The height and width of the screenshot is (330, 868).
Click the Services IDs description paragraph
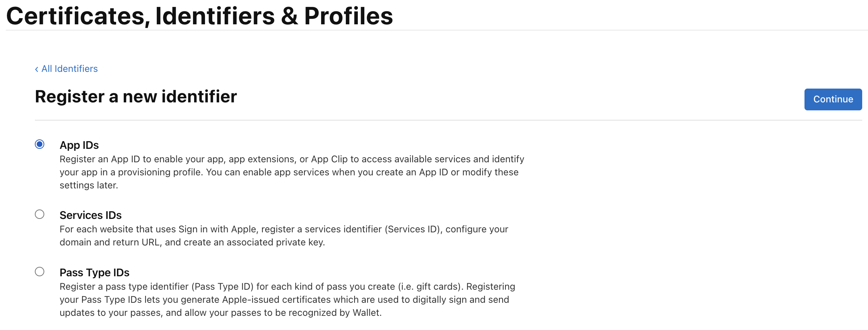tap(284, 236)
